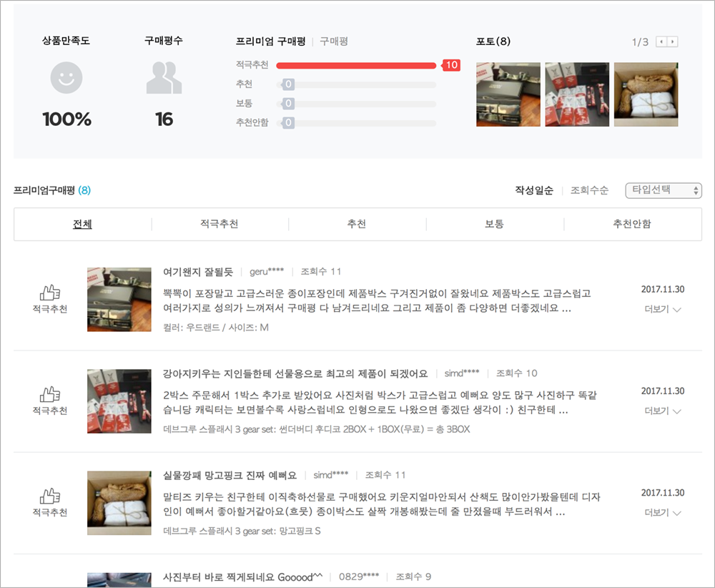Click reviewer name geru****

[x=266, y=272]
